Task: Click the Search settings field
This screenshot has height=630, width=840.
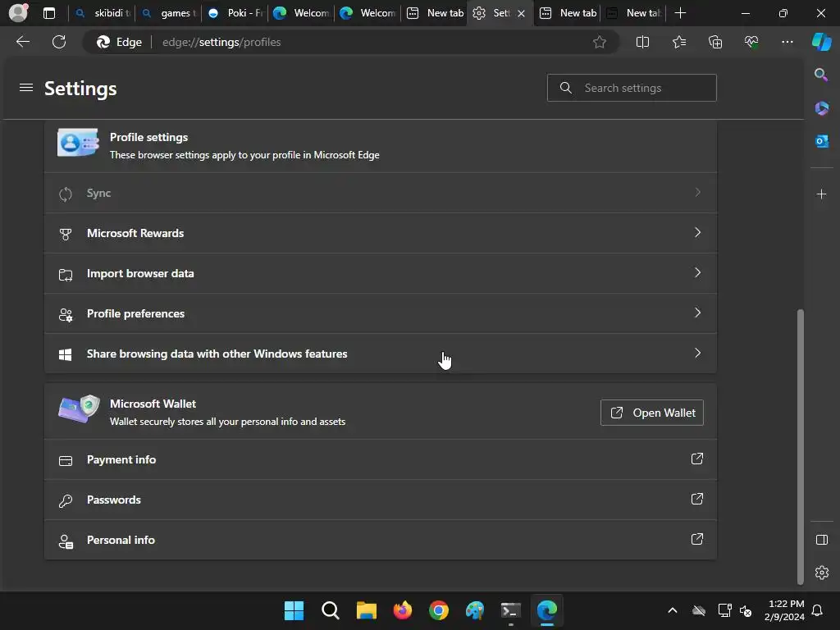Action: (632, 88)
